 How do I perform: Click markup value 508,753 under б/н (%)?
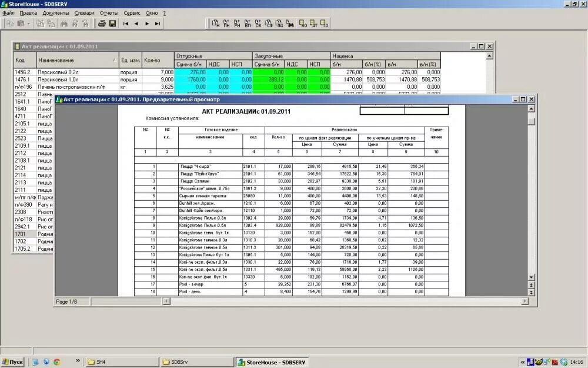374,79
